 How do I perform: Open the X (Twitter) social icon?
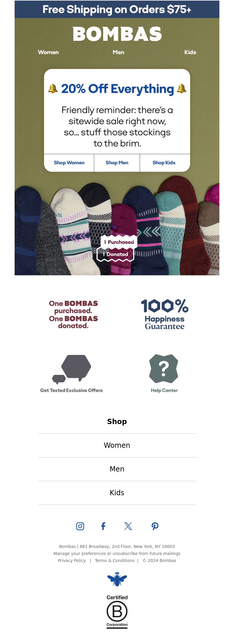click(128, 526)
